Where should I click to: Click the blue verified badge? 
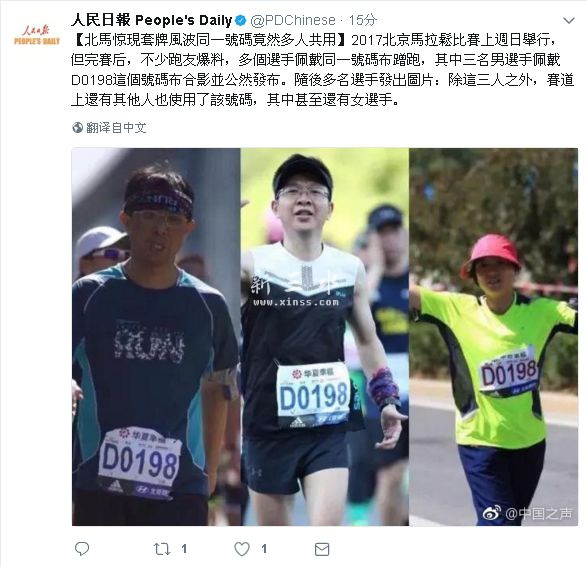coord(241,20)
